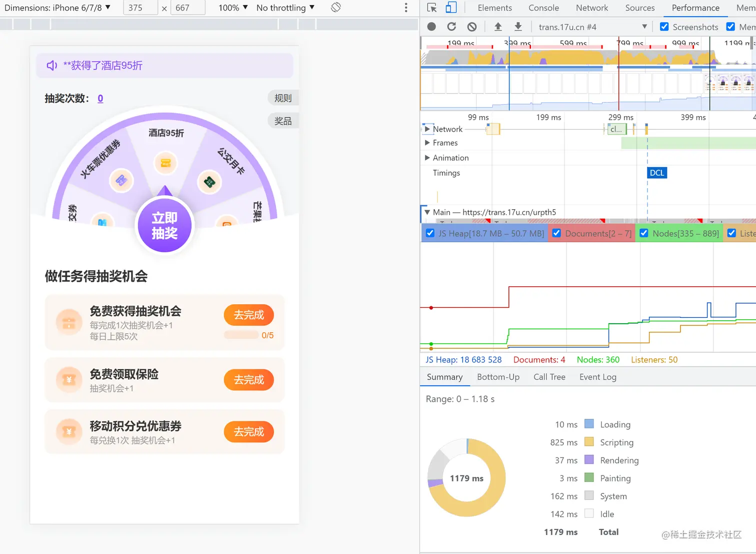Uncheck the Nodes counter checkbox
The height and width of the screenshot is (554, 756).
(644, 233)
